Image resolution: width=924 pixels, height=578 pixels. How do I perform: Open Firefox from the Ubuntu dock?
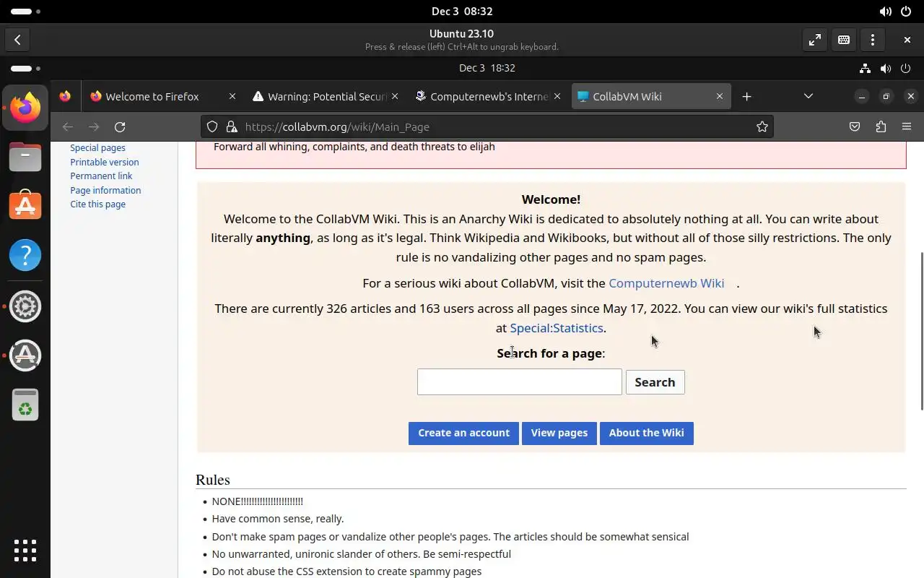25,107
